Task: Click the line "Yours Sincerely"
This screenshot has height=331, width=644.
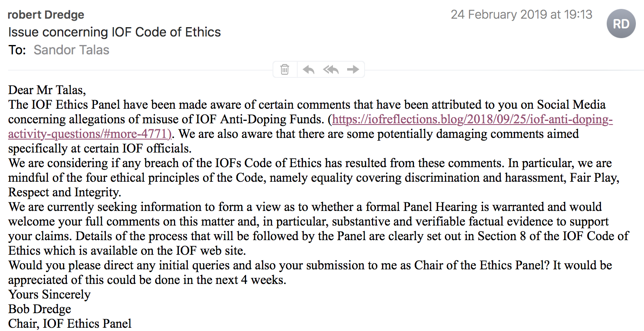Action: [x=49, y=294]
